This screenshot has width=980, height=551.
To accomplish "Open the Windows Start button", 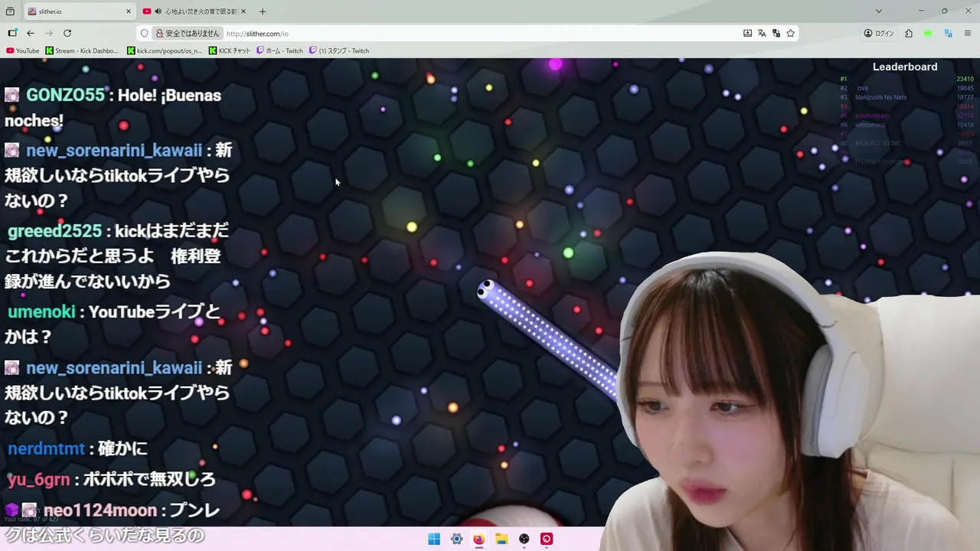I will tap(434, 539).
